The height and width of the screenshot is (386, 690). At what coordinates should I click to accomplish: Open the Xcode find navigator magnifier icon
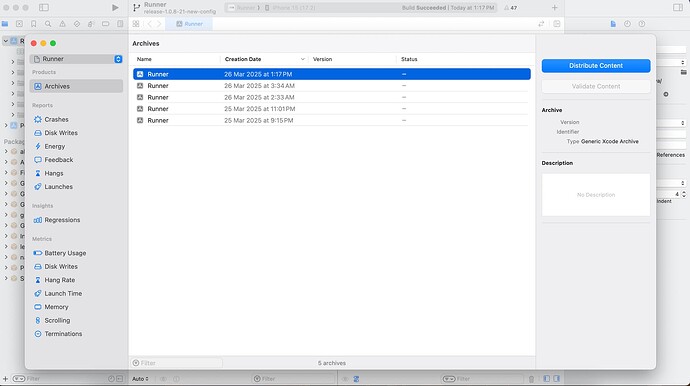[48, 24]
